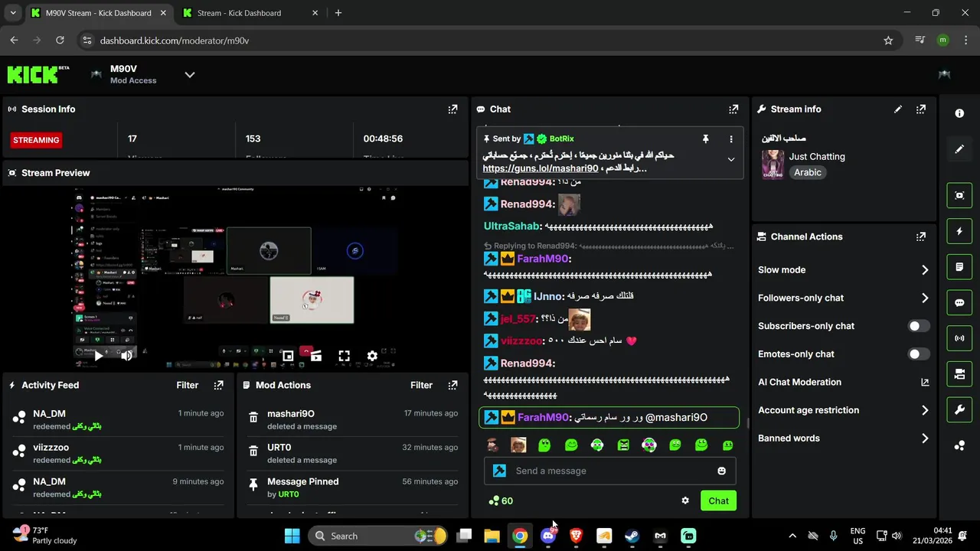Open the top-right user avatar menu
The width and height of the screenshot is (980, 551).
(x=944, y=74)
